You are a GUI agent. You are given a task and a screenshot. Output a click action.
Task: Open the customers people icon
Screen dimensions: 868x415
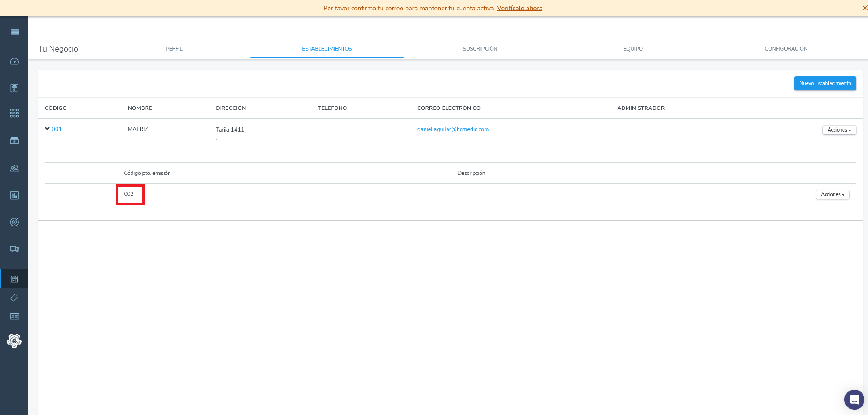pos(14,168)
